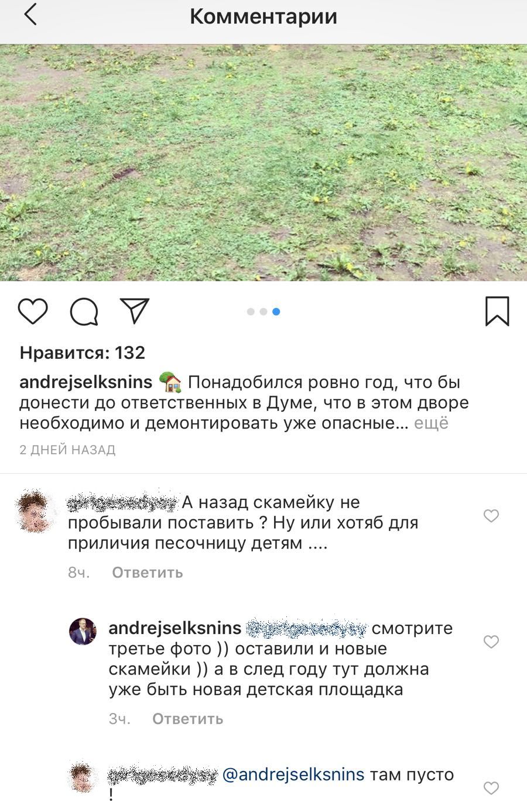The width and height of the screenshot is (527, 812).
Task: Open andrejselksnins username in the reply
Action: [175, 628]
